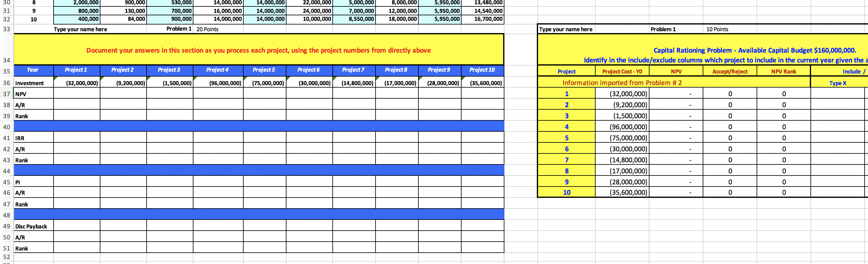Image resolution: width=868 pixels, height=264 pixels.
Task: Select investment cell (32,000,000) in left table
Action: tap(77, 83)
